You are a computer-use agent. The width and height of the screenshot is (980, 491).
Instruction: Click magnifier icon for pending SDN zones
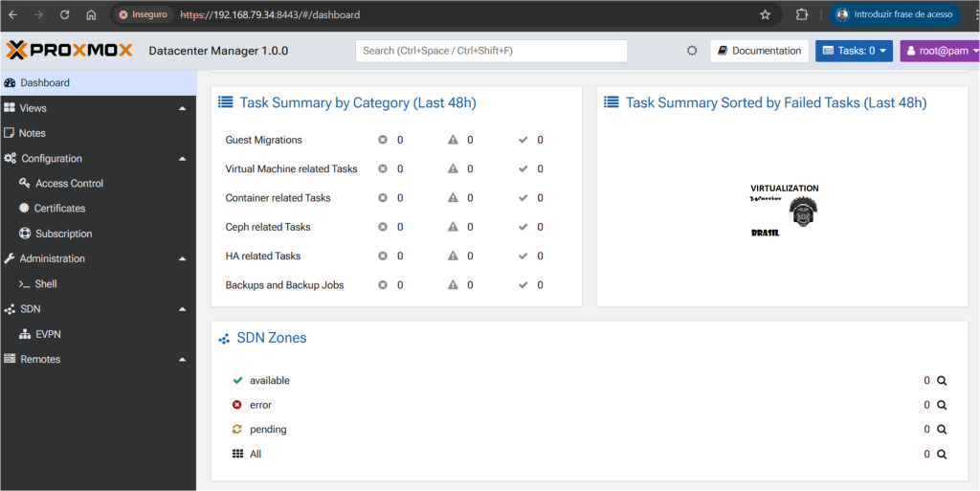point(942,430)
